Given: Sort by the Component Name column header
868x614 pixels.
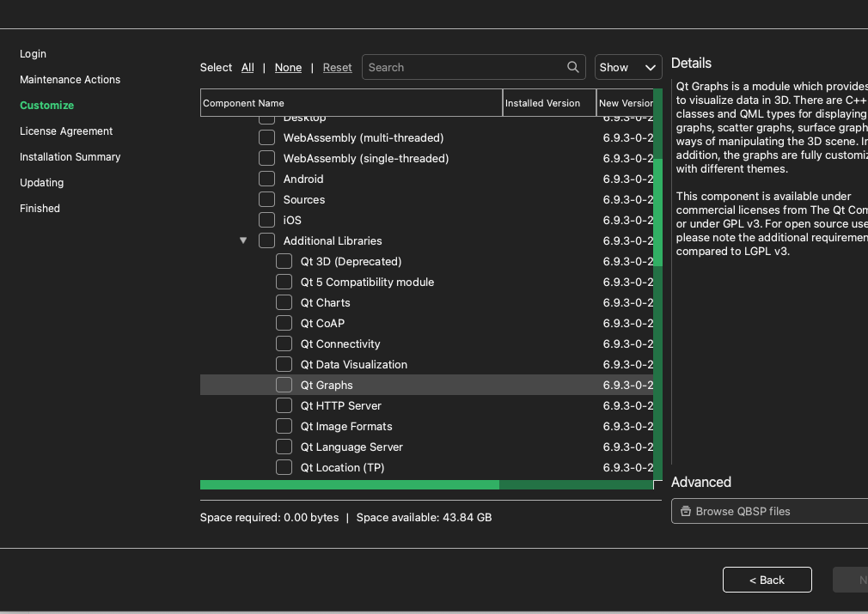Looking at the screenshot, I should pyautogui.click(x=351, y=103).
